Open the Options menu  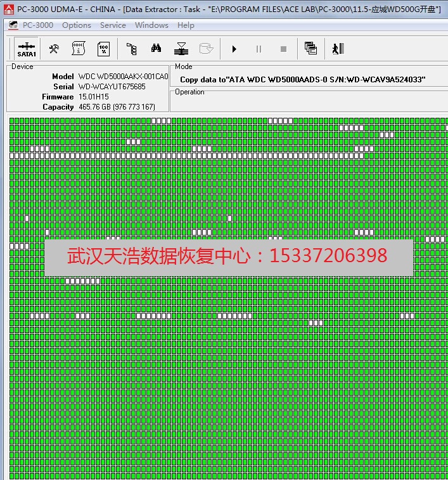(77, 25)
